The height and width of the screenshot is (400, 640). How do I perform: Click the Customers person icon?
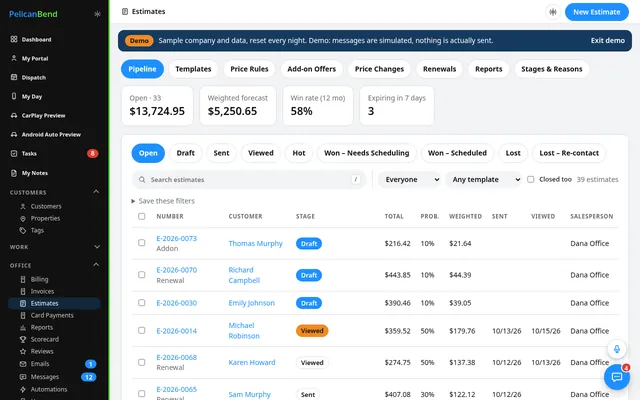[23, 207]
